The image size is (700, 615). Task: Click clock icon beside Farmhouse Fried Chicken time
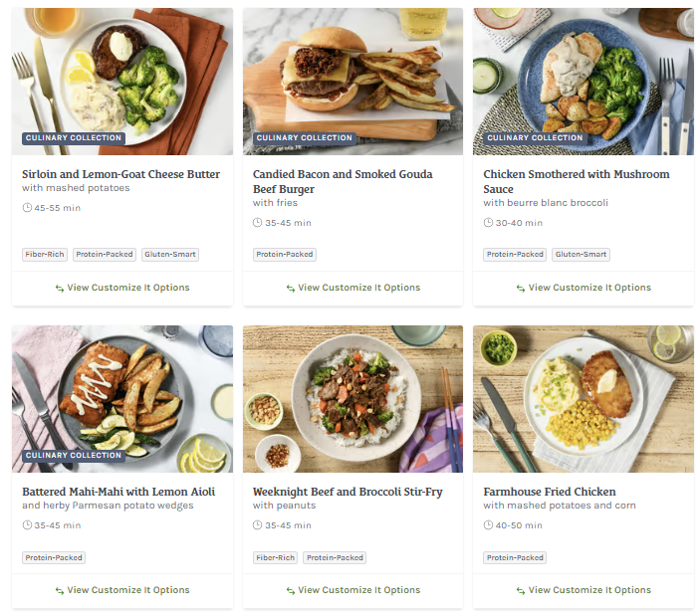488,525
